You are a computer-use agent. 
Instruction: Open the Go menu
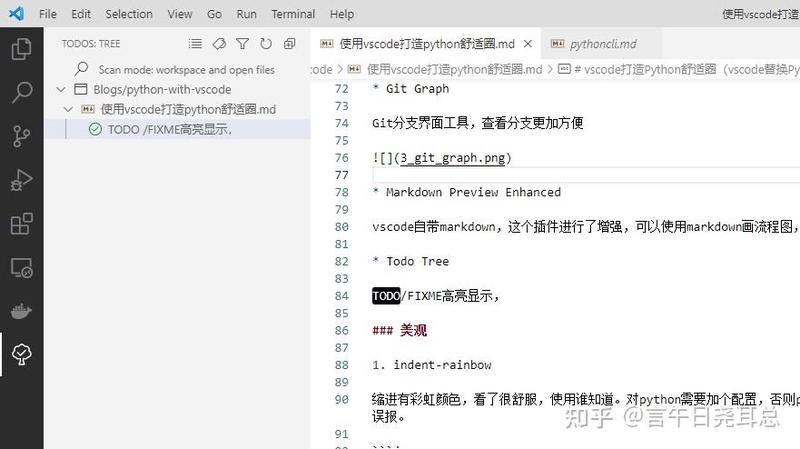tap(214, 14)
